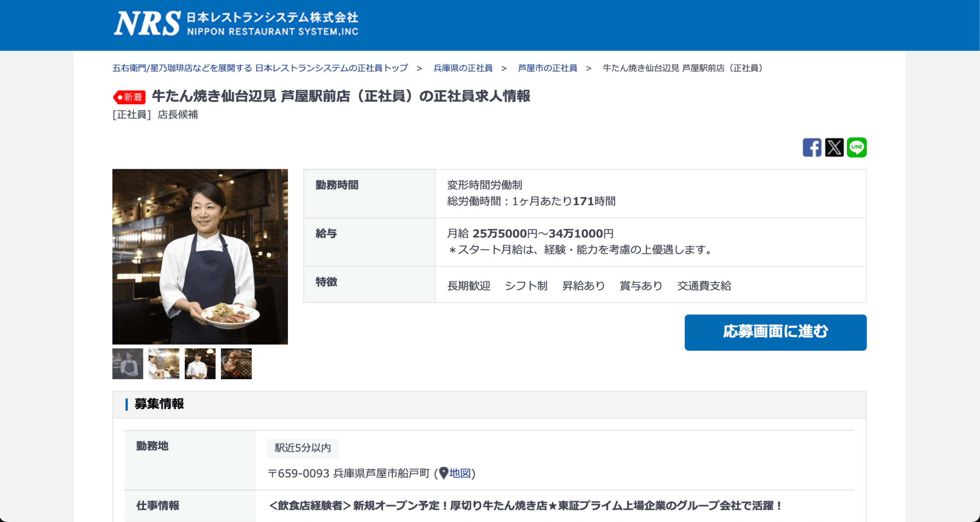The height and width of the screenshot is (522, 980).
Task: Click the 仕事情報 row label
Action: [158, 505]
